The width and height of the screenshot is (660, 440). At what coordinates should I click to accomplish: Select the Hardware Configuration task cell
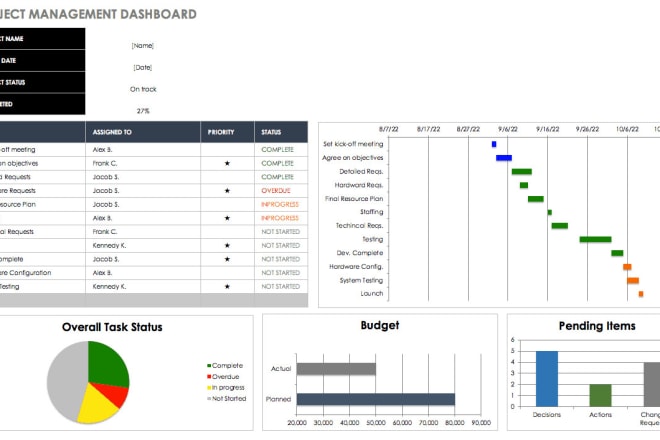pos(42,273)
